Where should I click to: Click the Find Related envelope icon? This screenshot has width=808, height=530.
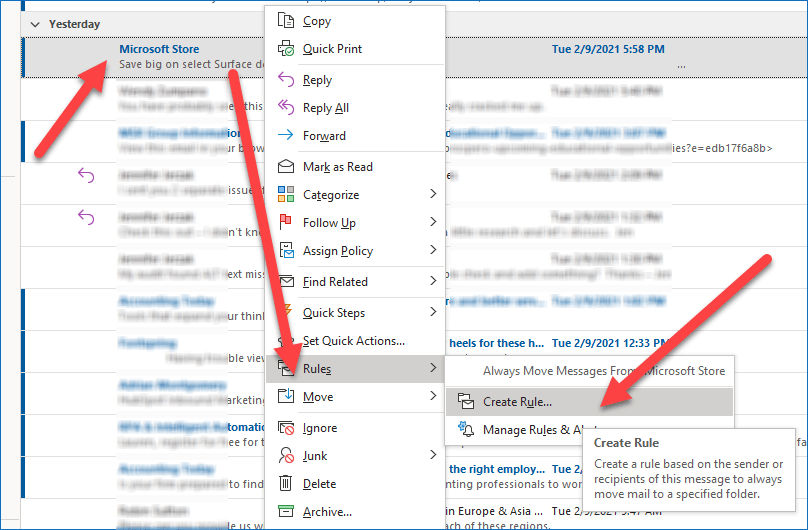pyautogui.click(x=287, y=281)
